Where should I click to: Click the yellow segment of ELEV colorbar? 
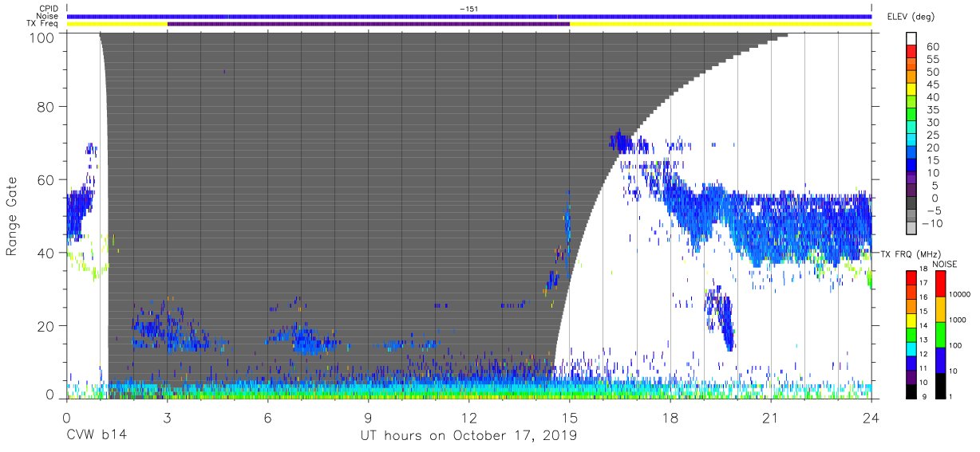911,91
